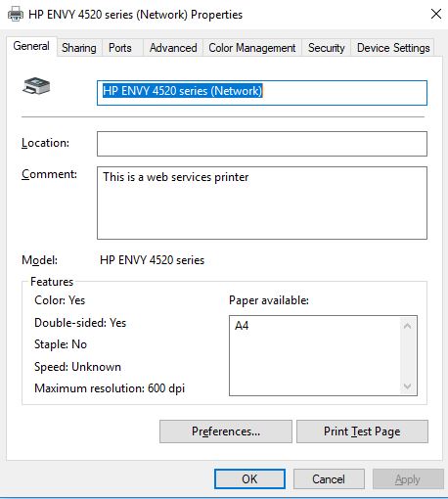Click the 'Staple: No' text
Screen dimensions: 448x499
click(x=61, y=344)
